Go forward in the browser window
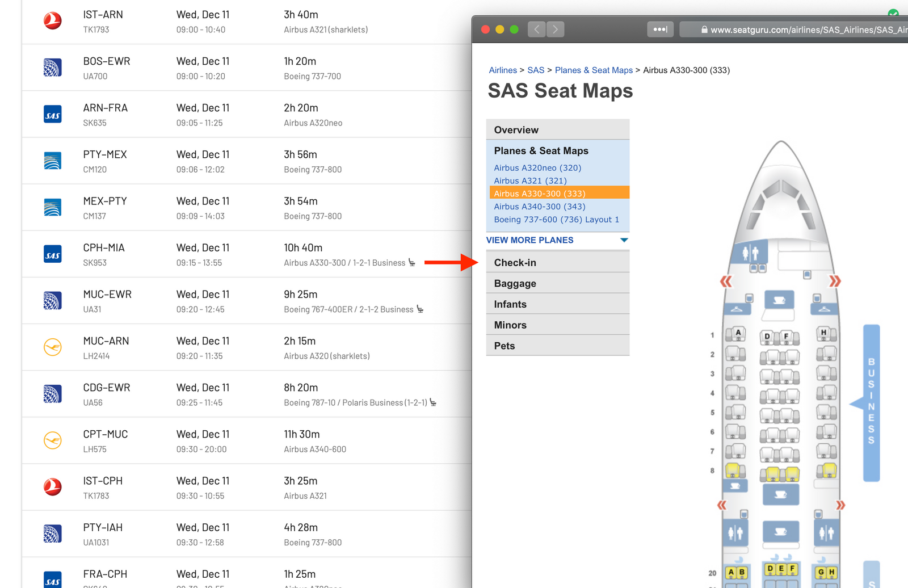The image size is (908, 588). pos(556,30)
